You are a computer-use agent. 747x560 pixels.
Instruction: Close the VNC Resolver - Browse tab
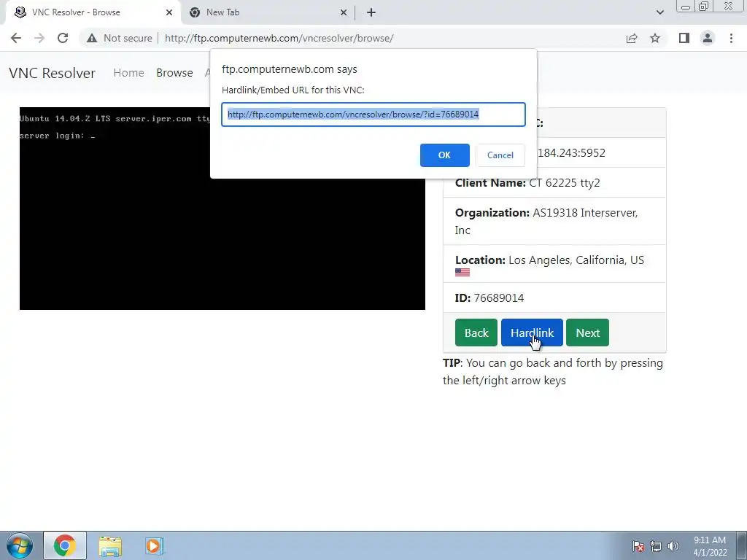[x=169, y=12]
